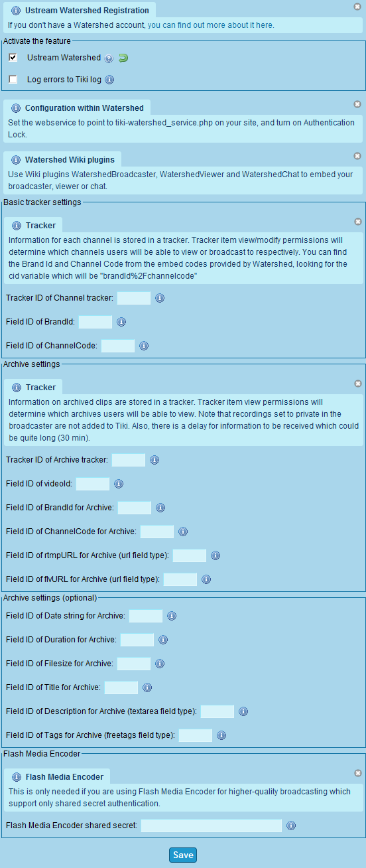
Task: Enable Log errors to Tiki log checkbox
Action: pyautogui.click(x=13, y=80)
